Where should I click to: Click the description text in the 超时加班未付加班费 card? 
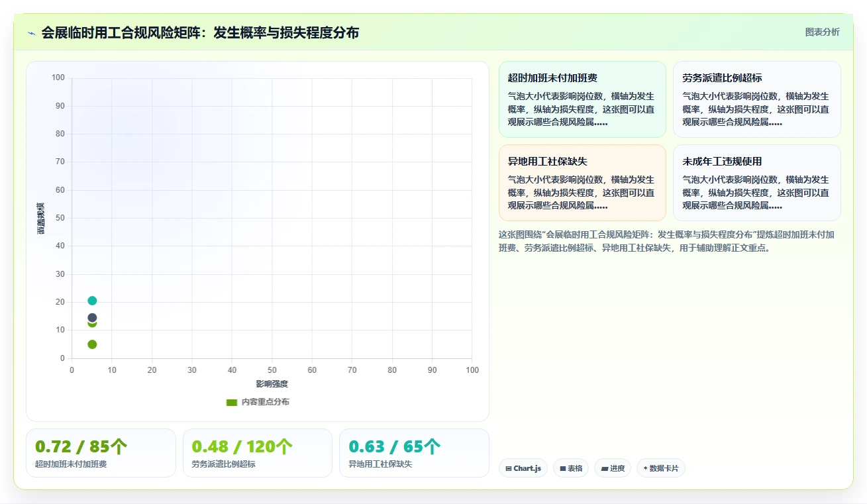581,109
